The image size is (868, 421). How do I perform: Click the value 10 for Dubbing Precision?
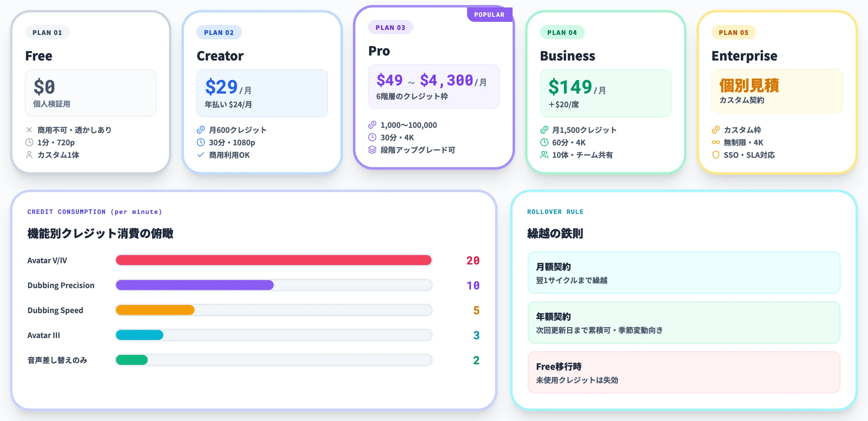[473, 285]
